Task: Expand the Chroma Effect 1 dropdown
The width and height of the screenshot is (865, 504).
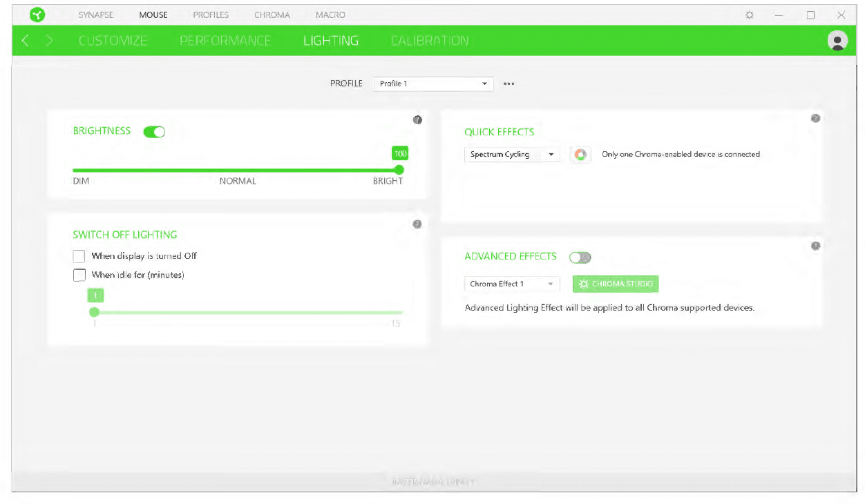Action: pyautogui.click(x=511, y=284)
